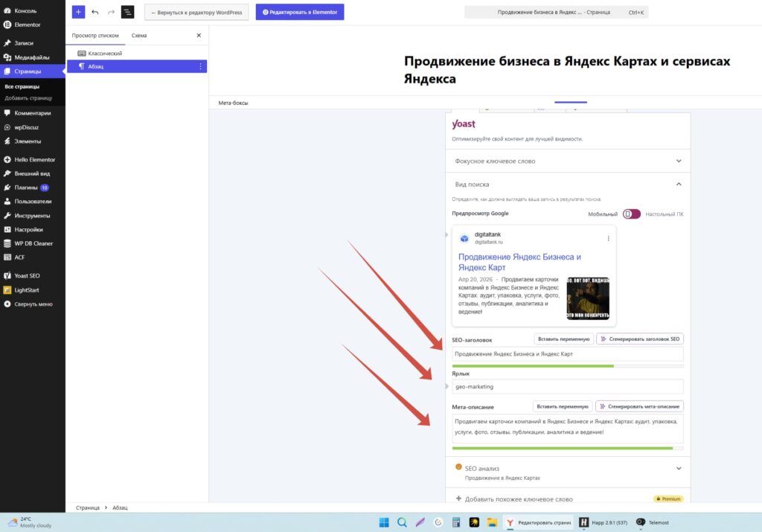Screen dimensions: 762x532
Task: Click Сгенерировать заголовок SEO button
Action: coord(640,339)
